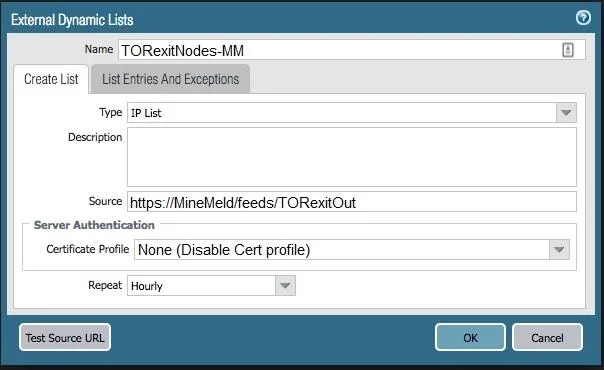Image resolution: width=604 pixels, height=370 pixels.
Task: Click inside the Description text area
Action: click(352, 157)
